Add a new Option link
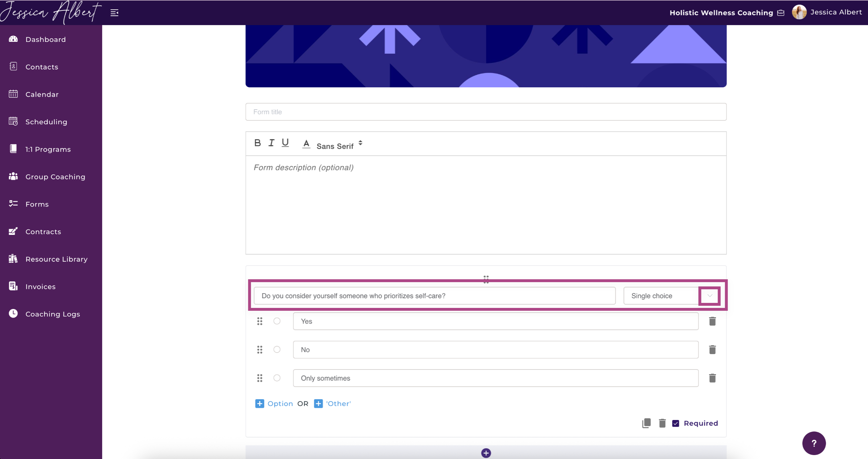Screen dimensions: 868x459 point(274,404)
